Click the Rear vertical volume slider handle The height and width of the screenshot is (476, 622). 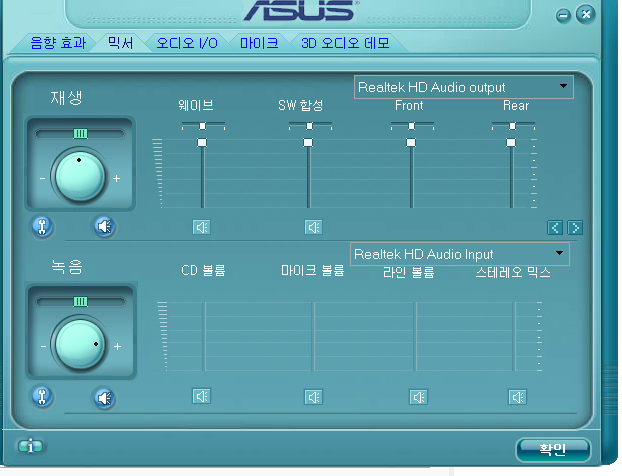coord(511,142)
